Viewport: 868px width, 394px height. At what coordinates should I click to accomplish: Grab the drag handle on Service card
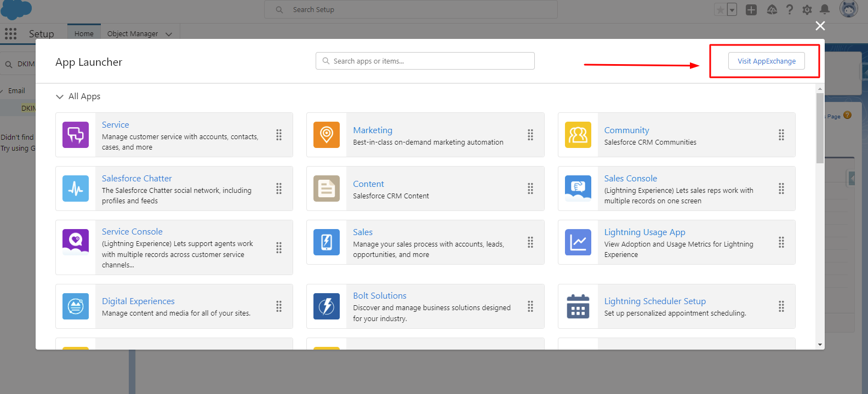279,135
